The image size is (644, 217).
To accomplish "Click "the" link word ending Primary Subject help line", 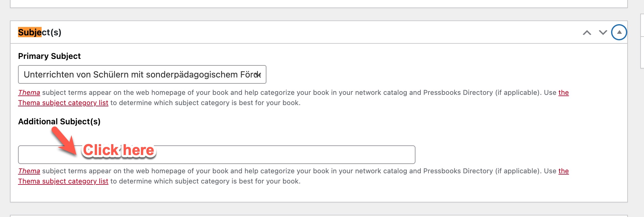I will [564, 93].
